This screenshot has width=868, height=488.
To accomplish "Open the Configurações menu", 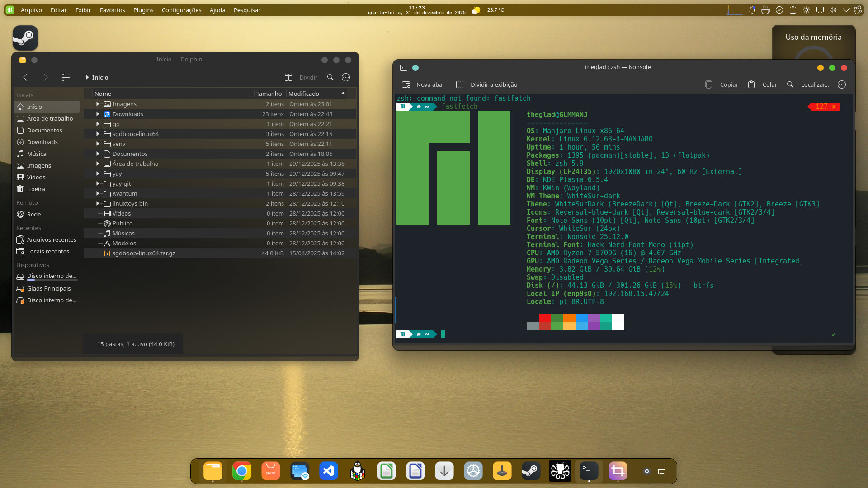I will tap(181, 10).
